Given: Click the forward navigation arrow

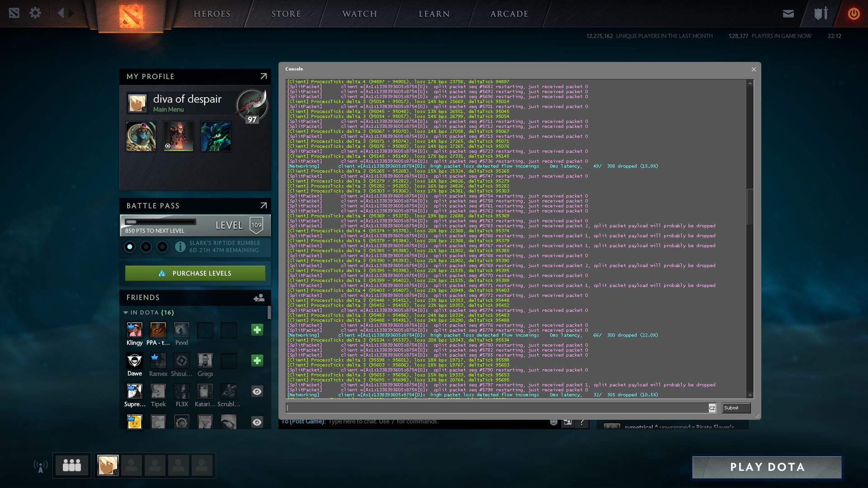Looking at the screenshot, I should pyautogui.click(x=71, y=13).
